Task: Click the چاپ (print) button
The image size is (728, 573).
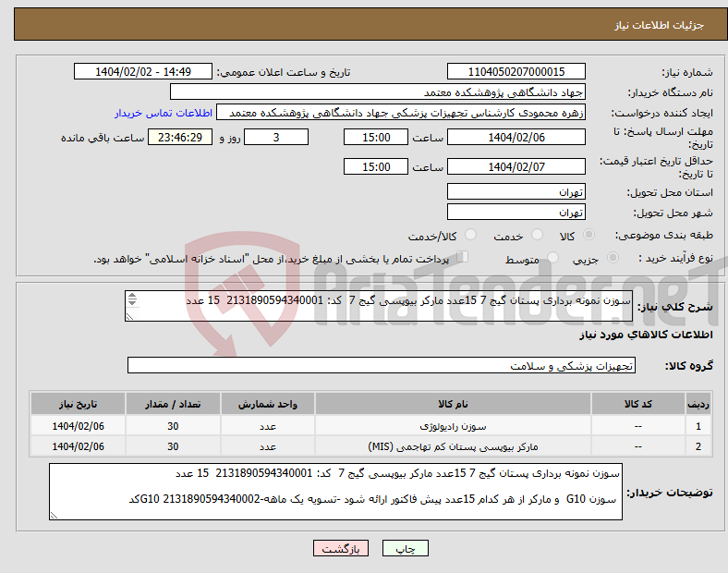Action: point(405,548)
